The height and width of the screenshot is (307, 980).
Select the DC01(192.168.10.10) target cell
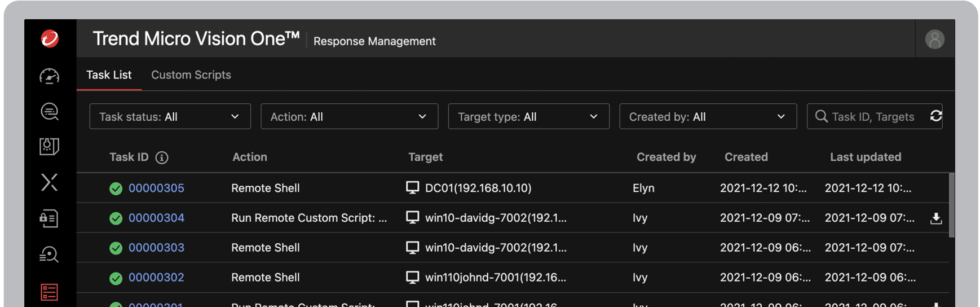[478, 188]
